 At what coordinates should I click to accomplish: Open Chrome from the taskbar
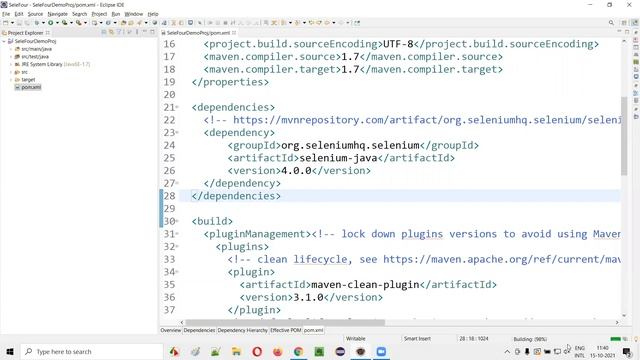pos(298,351)
